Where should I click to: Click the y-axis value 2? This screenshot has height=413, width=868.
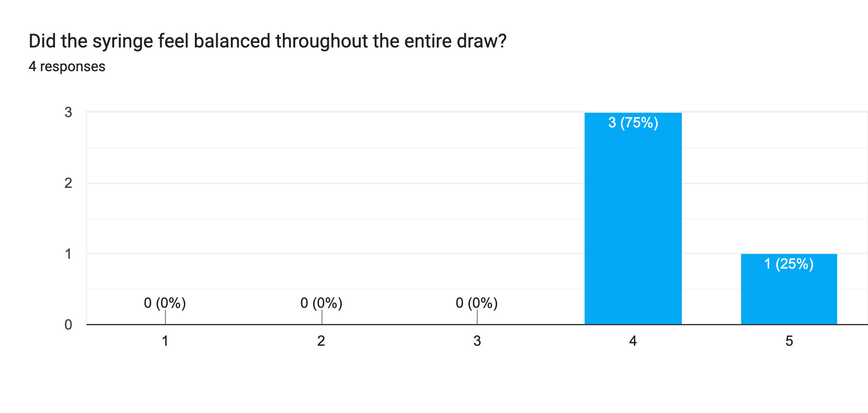point(68,183)
